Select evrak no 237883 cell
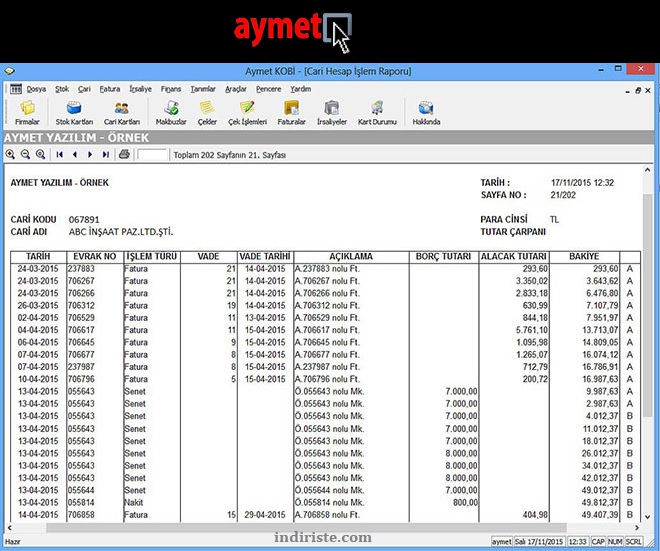The width and height of the screenshot is (660, 551). pos(82,269)
